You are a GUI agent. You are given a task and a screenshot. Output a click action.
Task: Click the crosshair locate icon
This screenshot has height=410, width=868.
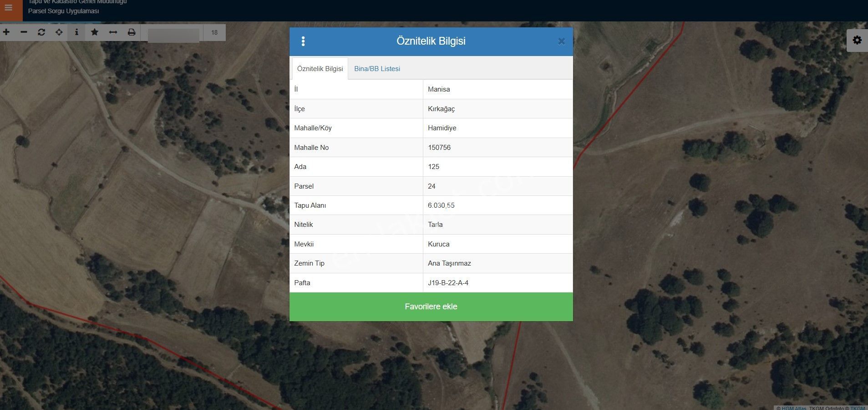pos(59,32)
